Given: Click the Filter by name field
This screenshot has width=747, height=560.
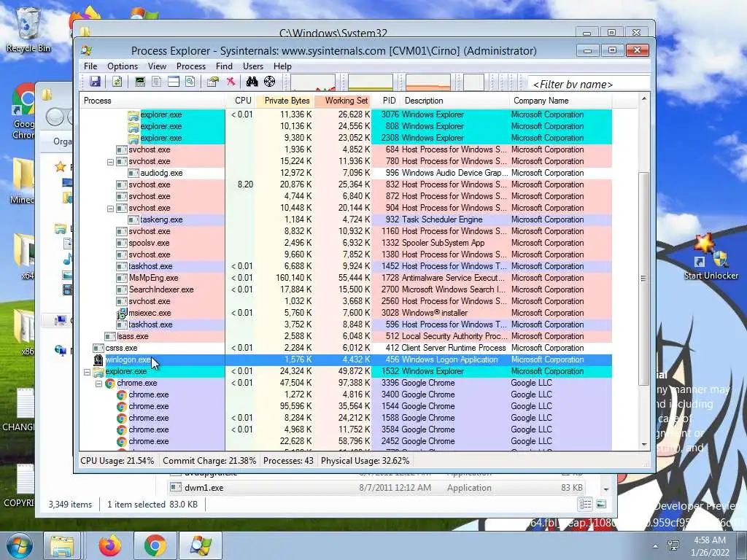Looking at the screenshot, I should click(x=589, y=84).
